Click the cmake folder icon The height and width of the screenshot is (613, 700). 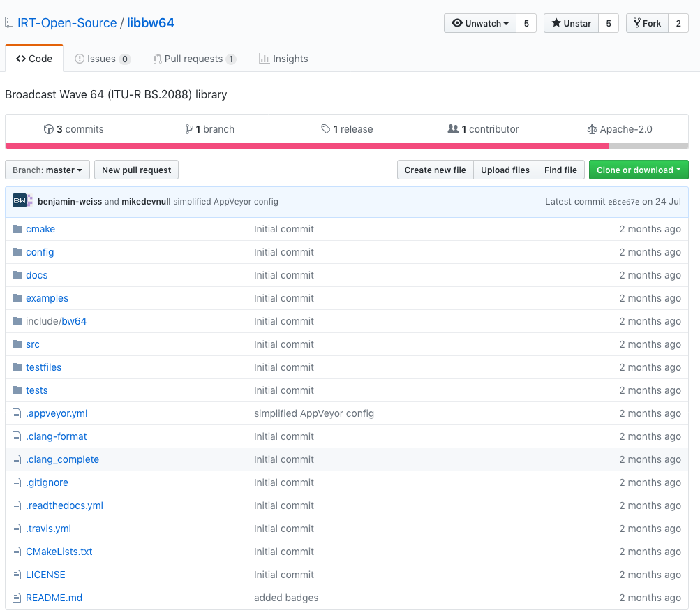point(17,229)
